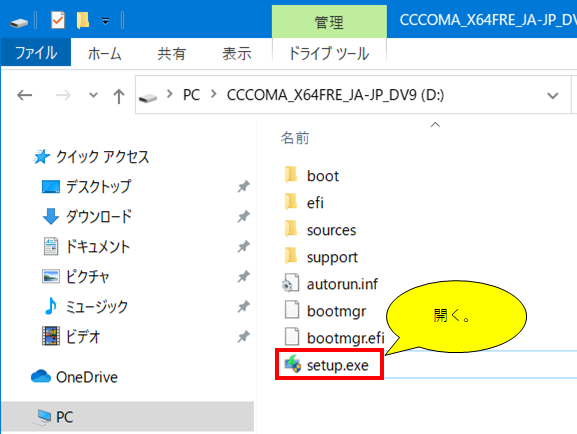The height and width of the screenshot is (434, 577).
Task: Select the autorun.inf file
Action: 342,284
